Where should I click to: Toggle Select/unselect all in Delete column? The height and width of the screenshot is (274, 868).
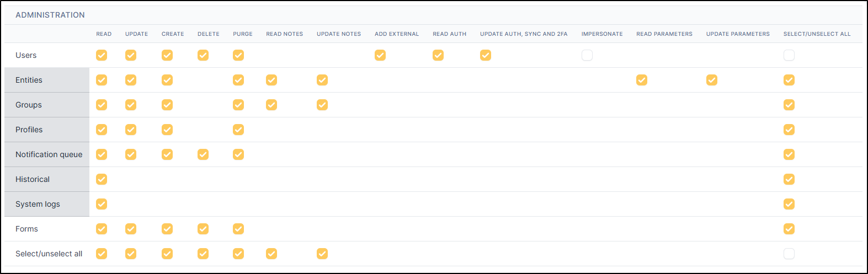click(203, 254)
